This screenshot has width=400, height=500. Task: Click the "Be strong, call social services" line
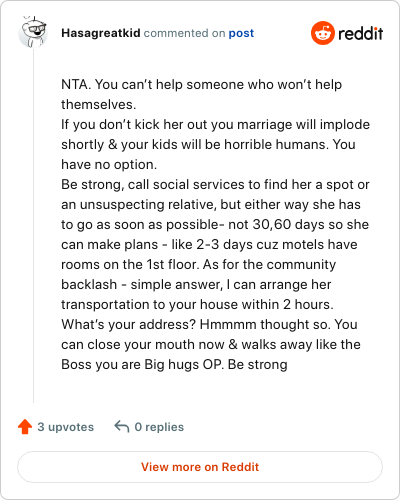(x=215, y=185)
